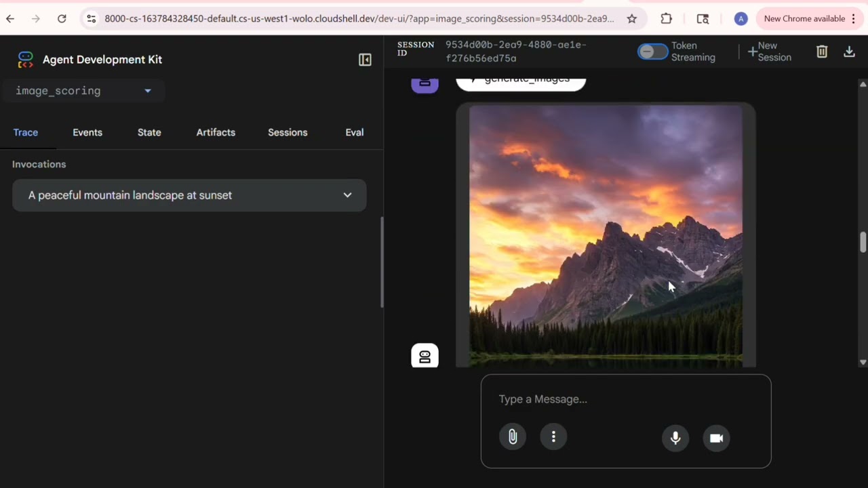
Task: Open the message more options menu
Action: click(553, 437)
